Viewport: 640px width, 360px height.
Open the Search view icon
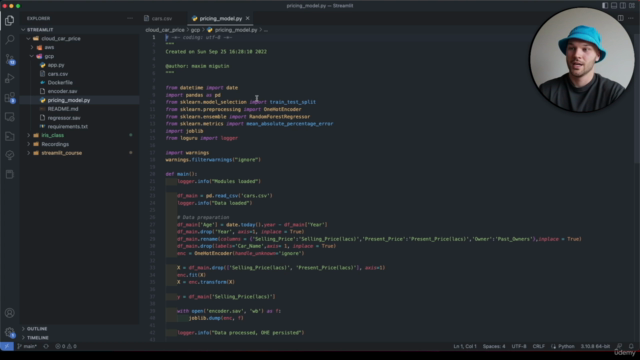(9, 39)
